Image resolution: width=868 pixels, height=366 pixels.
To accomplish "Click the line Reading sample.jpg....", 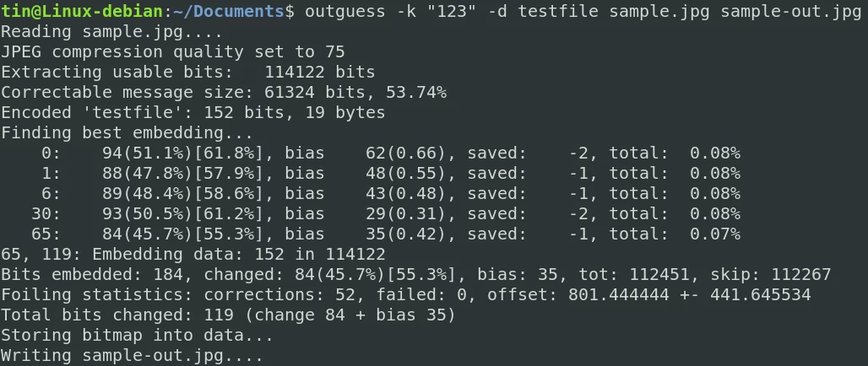I will tap(111, 31).
